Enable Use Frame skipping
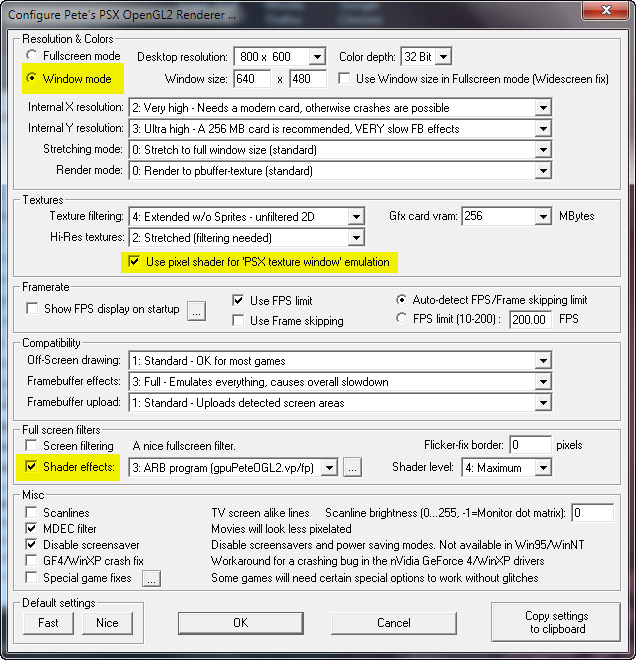Viewport: 636px width, 660px height. 238,321
